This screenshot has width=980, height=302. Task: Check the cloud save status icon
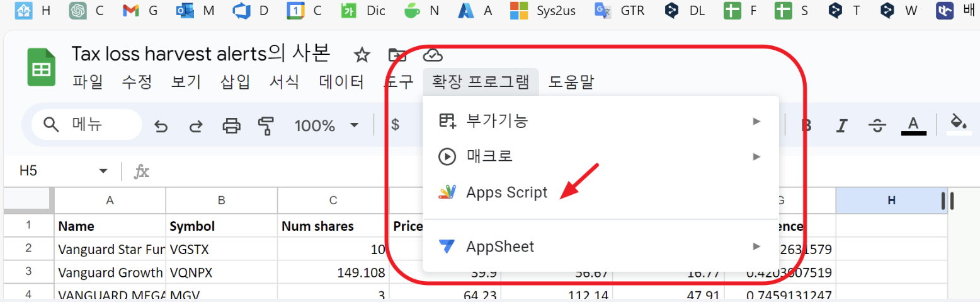(433, 55)
